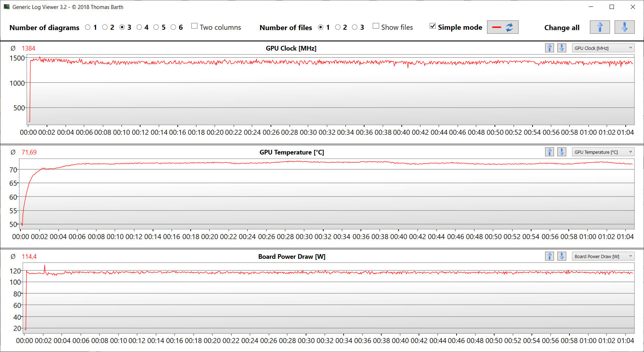The image size is (644, 352).
Task: Click the up arrow in GPU Temperature diagram
Action: [549, 152]
